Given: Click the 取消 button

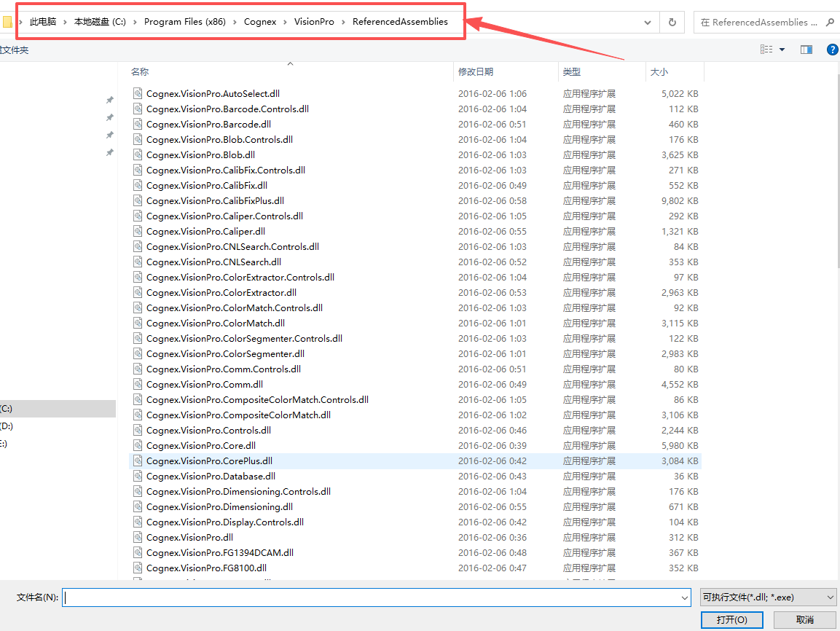Looking at the screenshot, I should coord(804,620).
